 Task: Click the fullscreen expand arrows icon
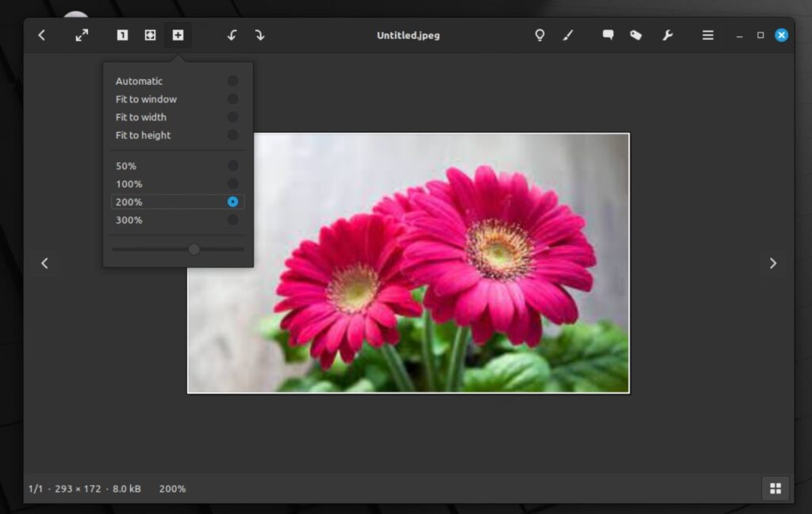click(x=82, y=35)
